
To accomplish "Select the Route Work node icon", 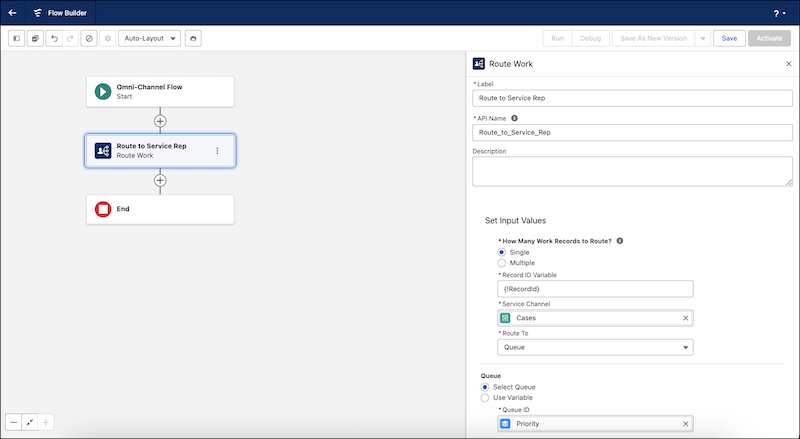I will click(103, 151).
